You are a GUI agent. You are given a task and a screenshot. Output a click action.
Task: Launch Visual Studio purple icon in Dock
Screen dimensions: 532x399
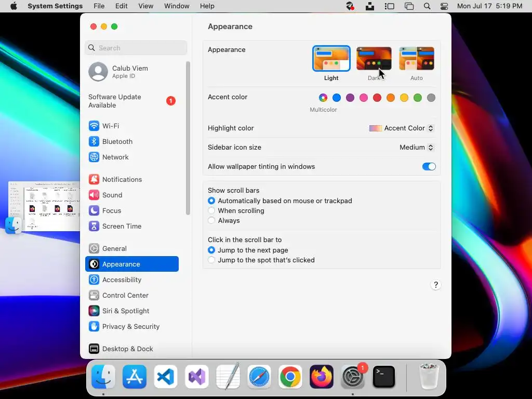pos(197,377)
